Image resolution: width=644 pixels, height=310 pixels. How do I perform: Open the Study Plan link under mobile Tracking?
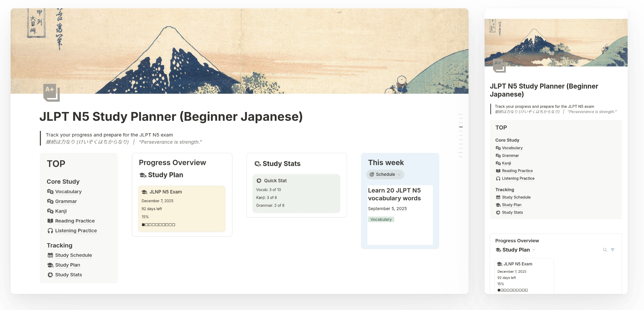tap(512, 205)
